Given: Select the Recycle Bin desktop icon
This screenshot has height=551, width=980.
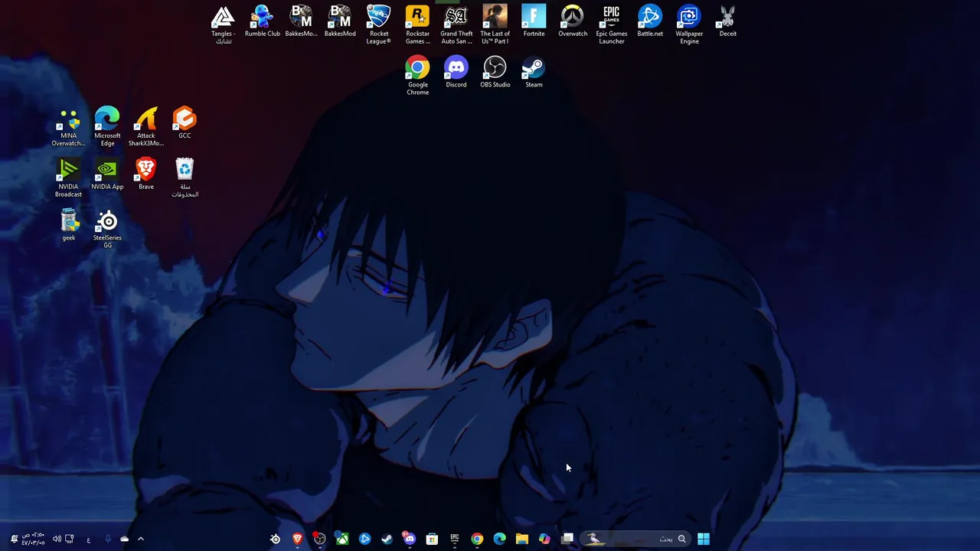Looking at the screenshot, I should (x=185, y=178).
